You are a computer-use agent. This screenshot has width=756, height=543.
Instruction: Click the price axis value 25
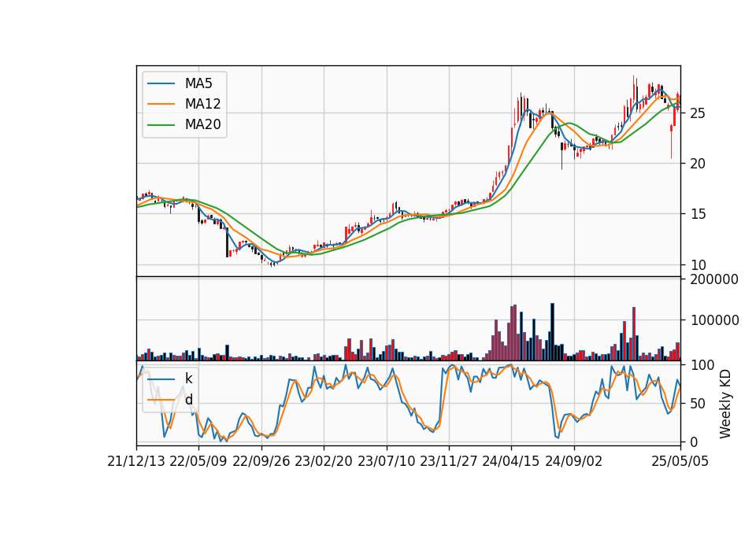pos(699,113)
